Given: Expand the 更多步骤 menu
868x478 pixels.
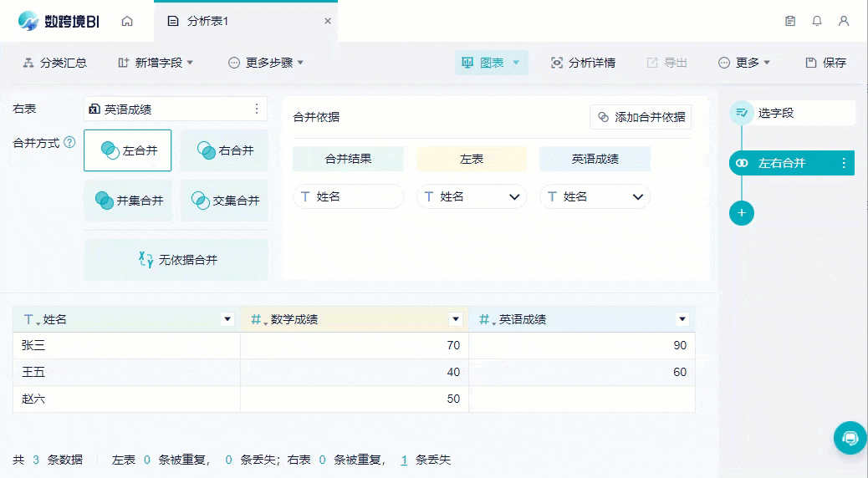Looking at the screenshot, I should pos(266,63).
